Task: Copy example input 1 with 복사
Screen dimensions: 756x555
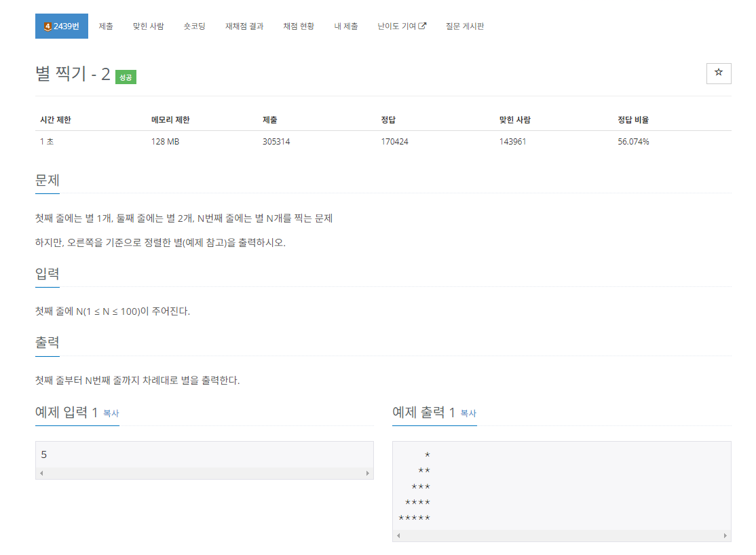Action: click(111, 413)
